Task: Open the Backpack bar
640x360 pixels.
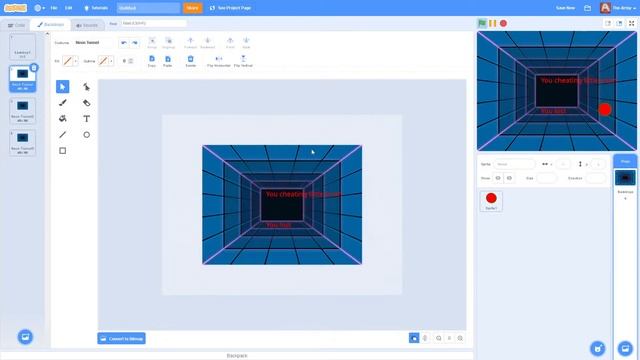Action: 237,356
